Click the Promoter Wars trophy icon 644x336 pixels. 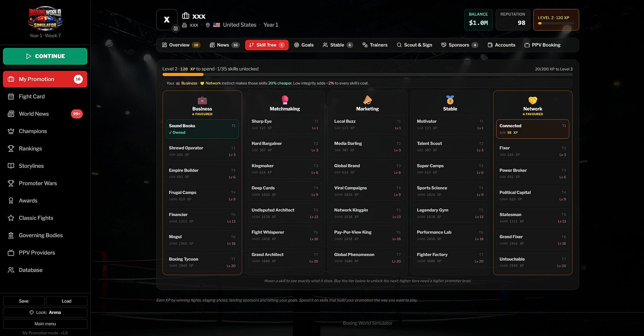click(11, 183)
